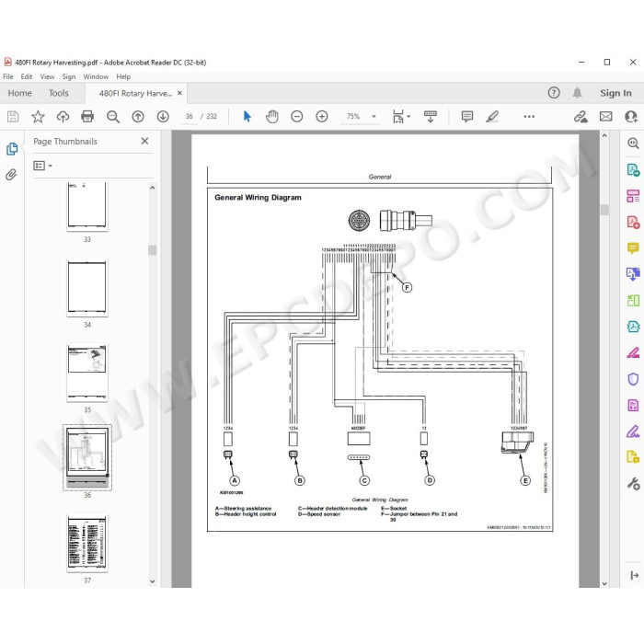The image size is (644, 644).
Task: Open Comment tool in right pane
Action: (x=633, y=248)
